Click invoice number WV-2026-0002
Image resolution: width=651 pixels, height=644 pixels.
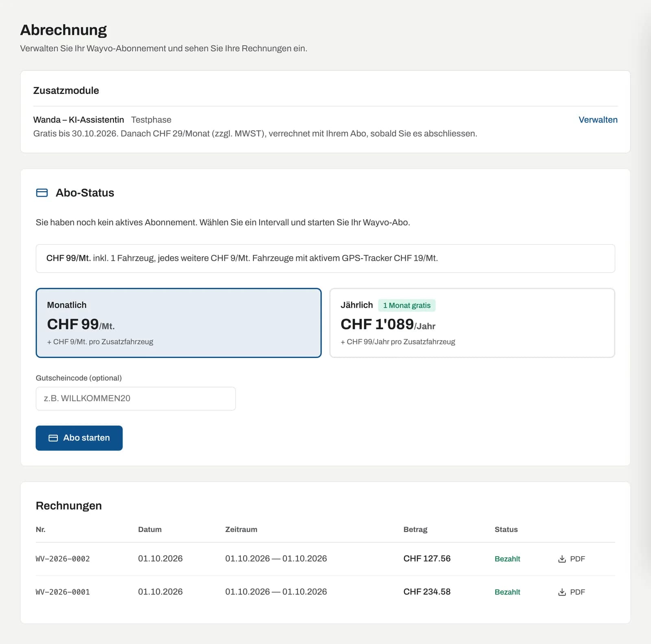coord(63,559)
